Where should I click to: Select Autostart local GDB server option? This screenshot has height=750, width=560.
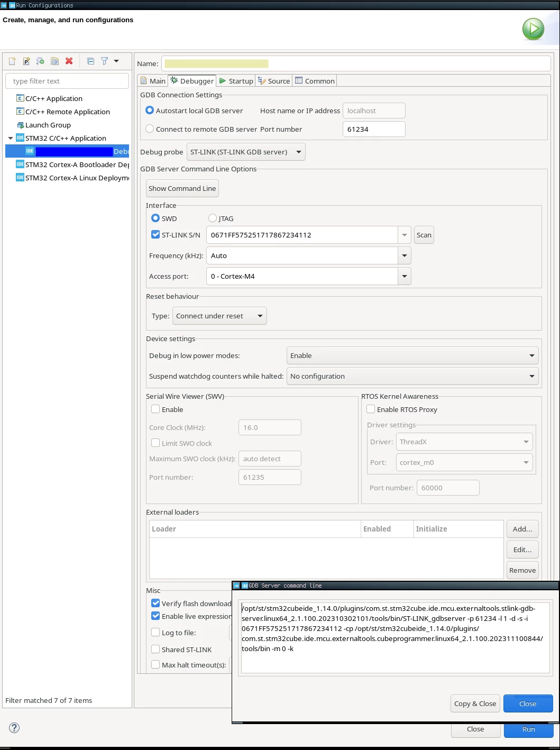[150, 111]
